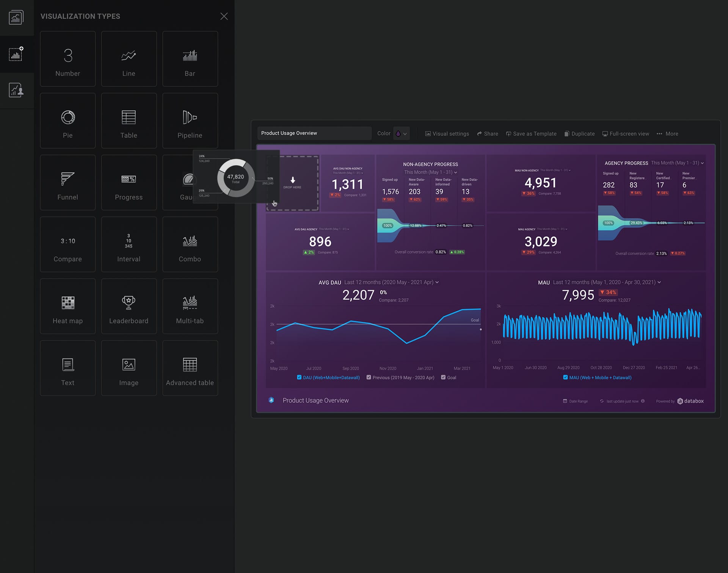Image resolution: width=728 pixels, height=573 pixels.
Task: Click the 7,995 MAU total value
Action: 578,295
